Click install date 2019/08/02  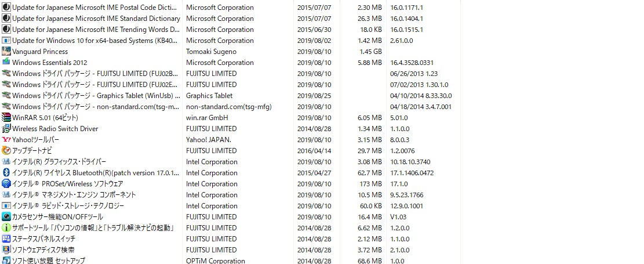[x=314, y=40]
